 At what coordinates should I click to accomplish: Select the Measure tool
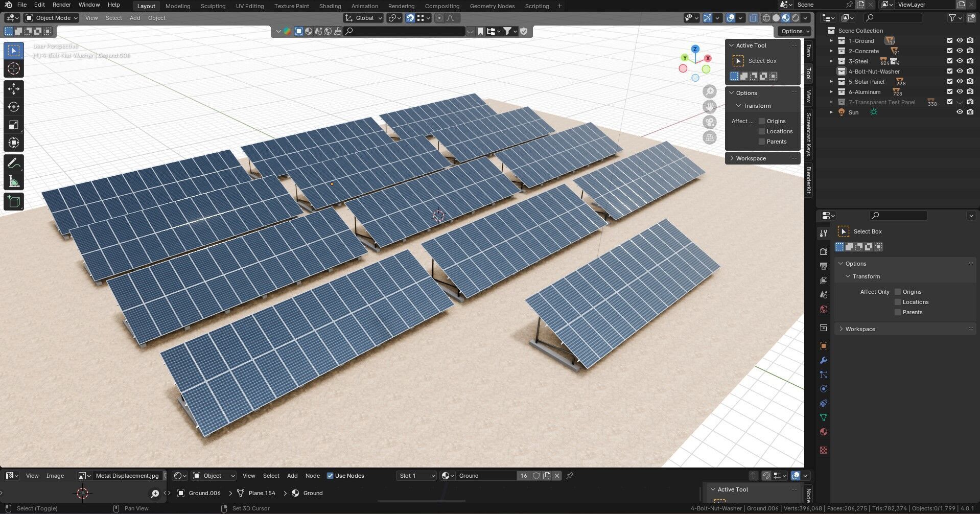coord(14,181)
